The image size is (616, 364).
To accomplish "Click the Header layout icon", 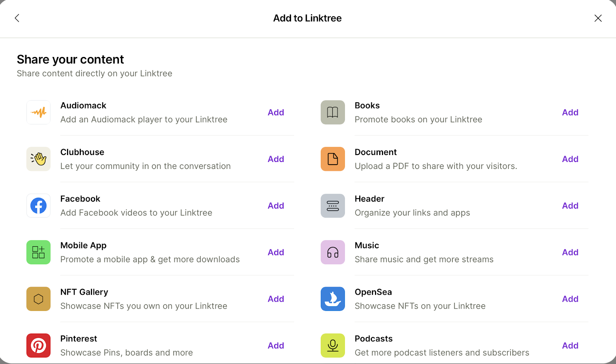I will tap(333, 205).
